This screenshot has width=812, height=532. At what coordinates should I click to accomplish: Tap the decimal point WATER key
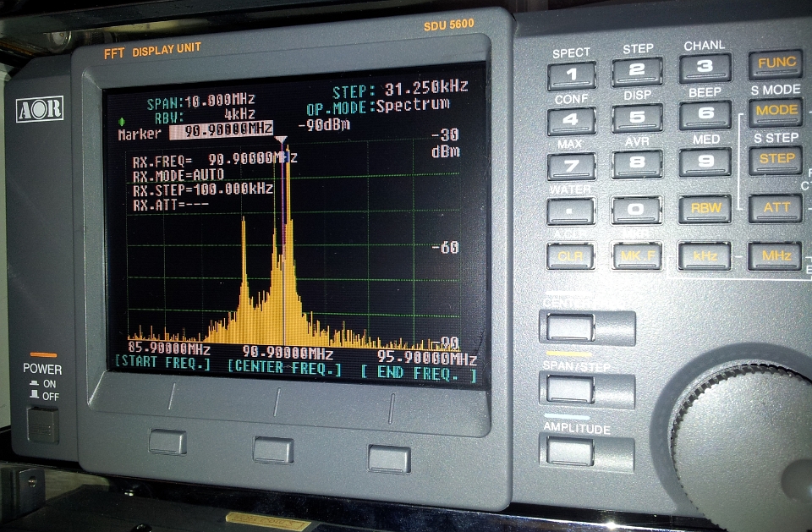[x=571, y=211]
